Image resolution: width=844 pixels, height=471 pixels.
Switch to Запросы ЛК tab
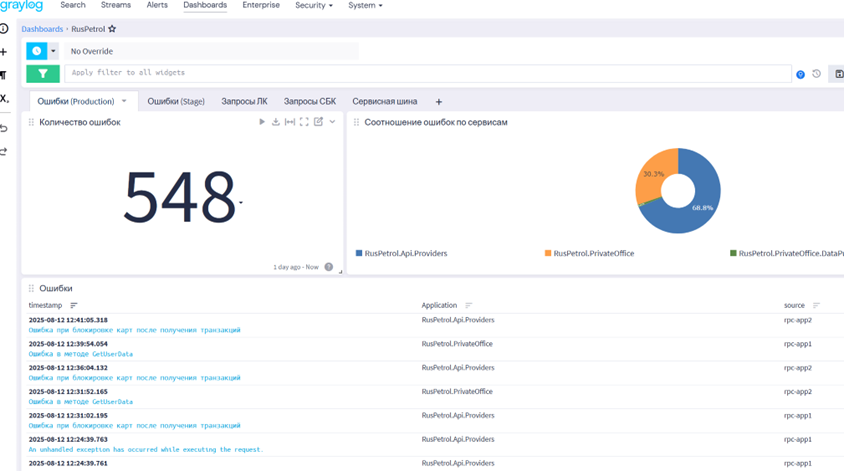click(x=244, y=101)
